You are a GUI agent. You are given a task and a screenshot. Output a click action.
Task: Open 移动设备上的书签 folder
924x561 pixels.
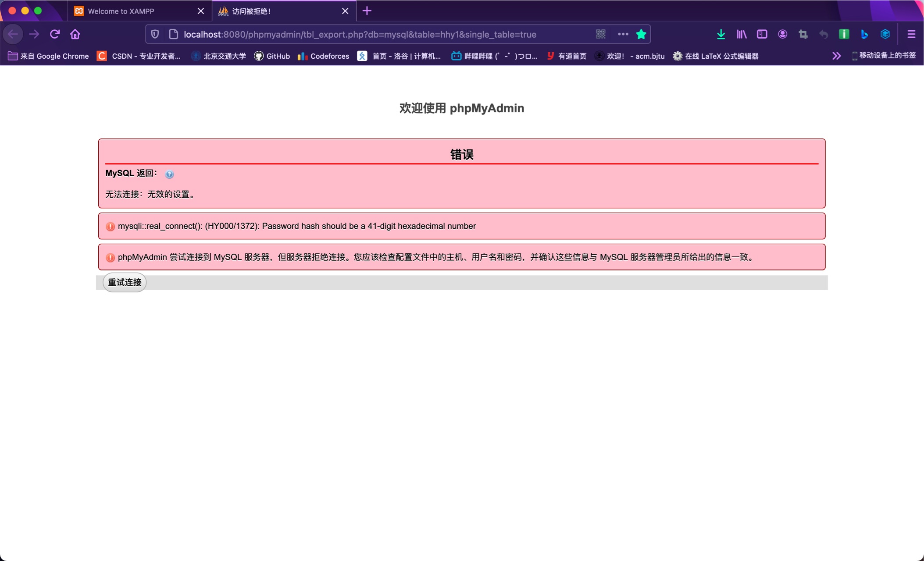tap(884, 56)
